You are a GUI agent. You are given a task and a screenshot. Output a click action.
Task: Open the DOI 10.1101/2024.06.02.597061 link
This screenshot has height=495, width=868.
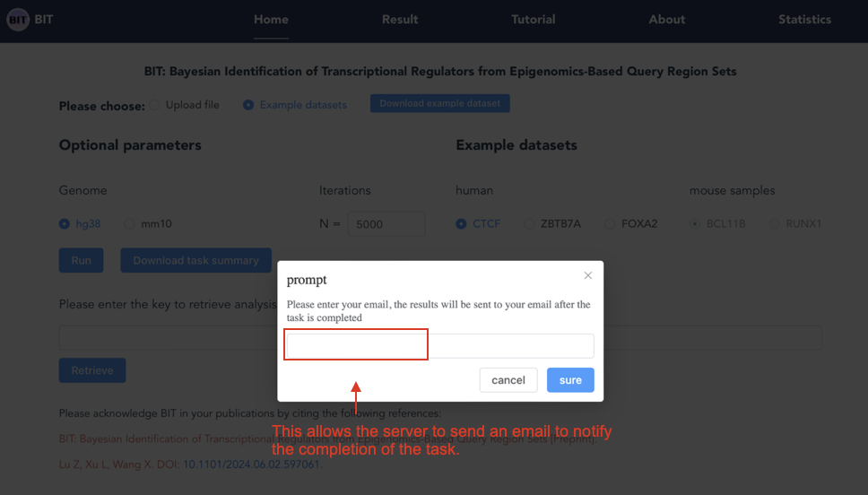(x=251, y=464)
